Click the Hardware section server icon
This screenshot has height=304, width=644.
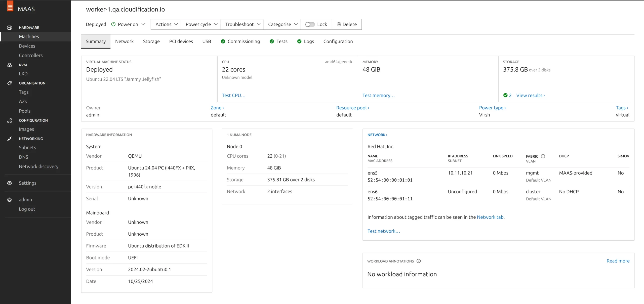10,28
